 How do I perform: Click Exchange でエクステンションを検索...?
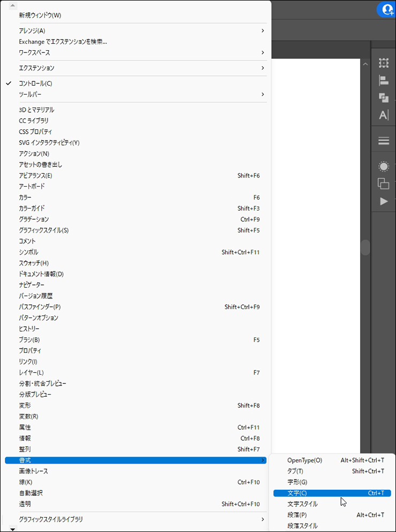(x=63, y=42)
